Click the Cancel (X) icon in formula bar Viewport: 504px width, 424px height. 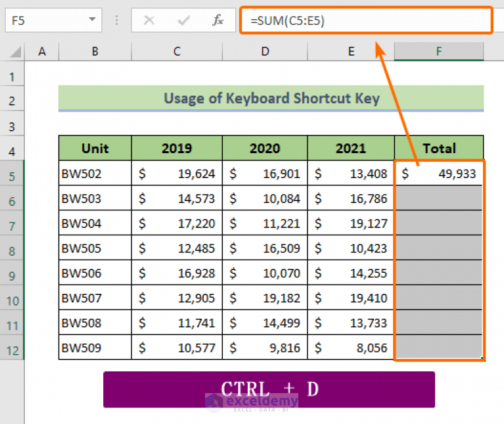(x=149, y=20)
